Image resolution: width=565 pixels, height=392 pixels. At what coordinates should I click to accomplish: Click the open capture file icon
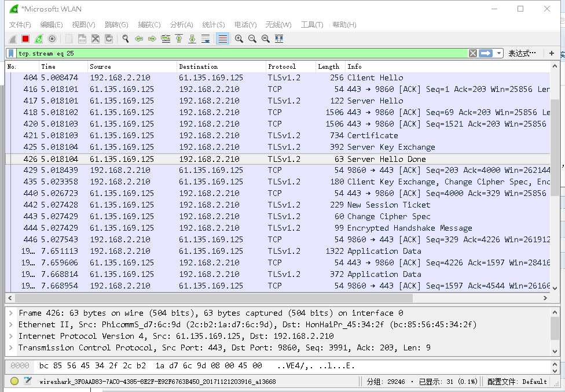click(x=69, y=39)
